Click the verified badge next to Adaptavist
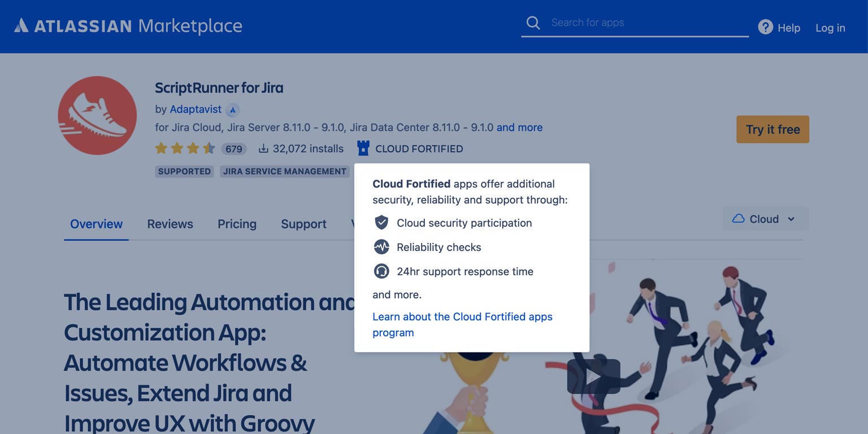 [x=232, y=110]
